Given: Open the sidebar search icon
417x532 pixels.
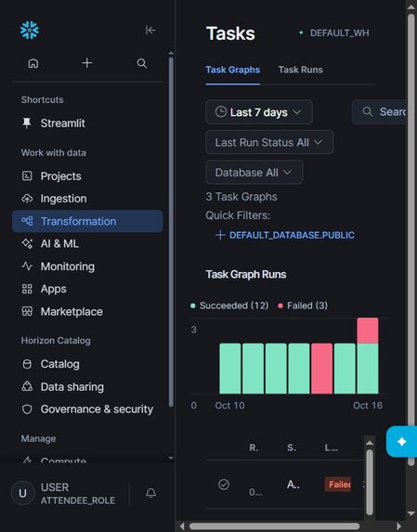Looking at the screenshot, I should tap(142, 63).
